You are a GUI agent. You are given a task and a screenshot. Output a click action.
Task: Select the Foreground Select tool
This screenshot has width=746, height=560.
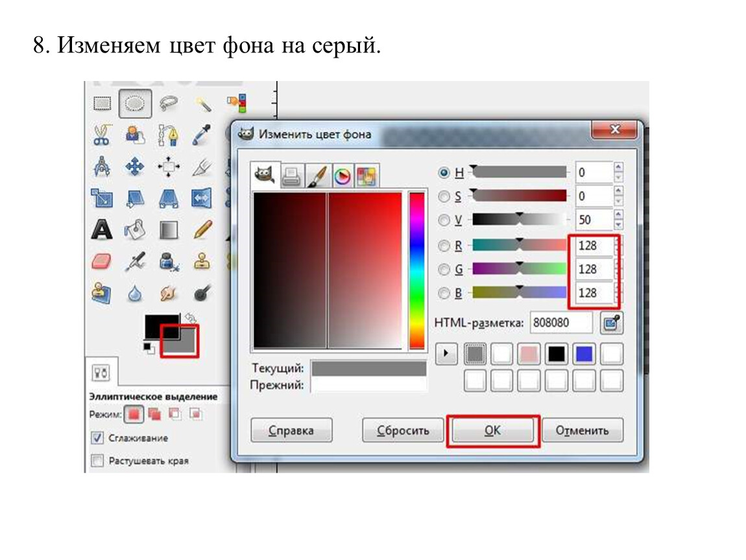135,135
